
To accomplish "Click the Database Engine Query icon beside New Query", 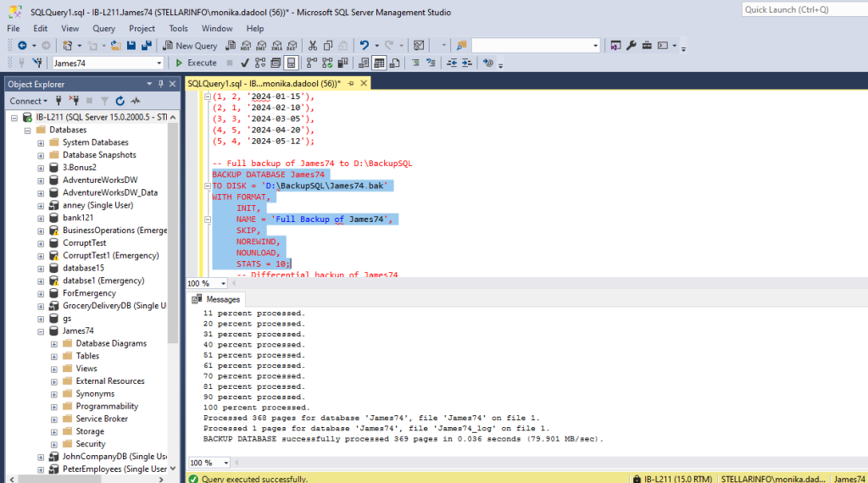I will pyautogui.click(x=231, y=46).
